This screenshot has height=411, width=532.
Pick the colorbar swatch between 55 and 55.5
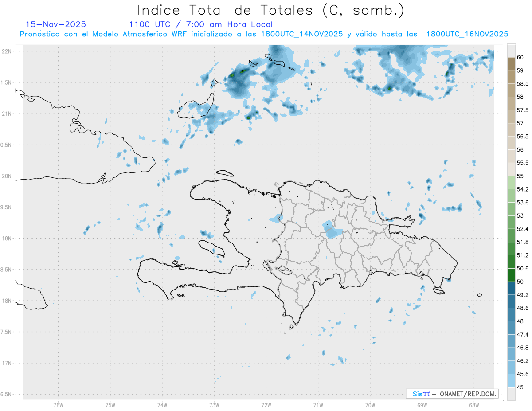tap(511, 169)
